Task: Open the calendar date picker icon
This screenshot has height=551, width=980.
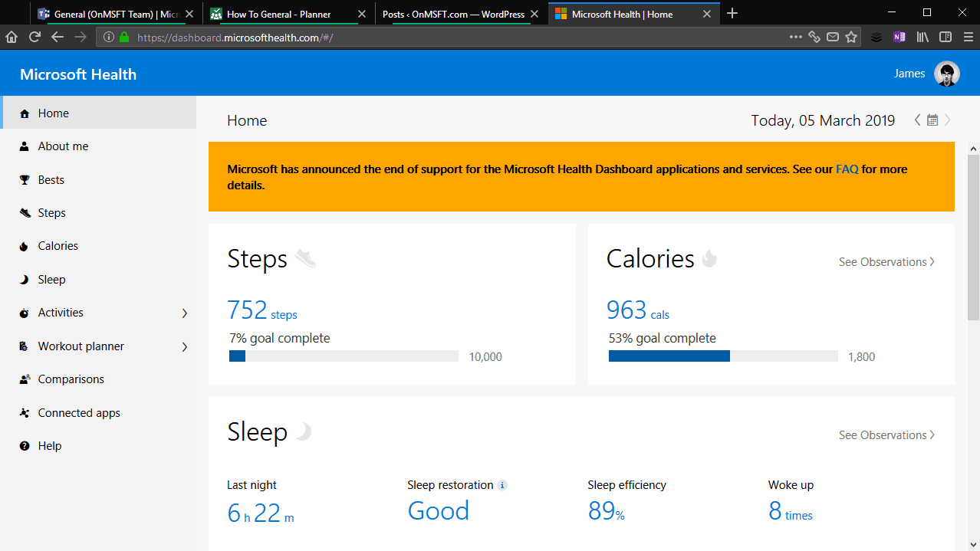Action: [932, 120]
